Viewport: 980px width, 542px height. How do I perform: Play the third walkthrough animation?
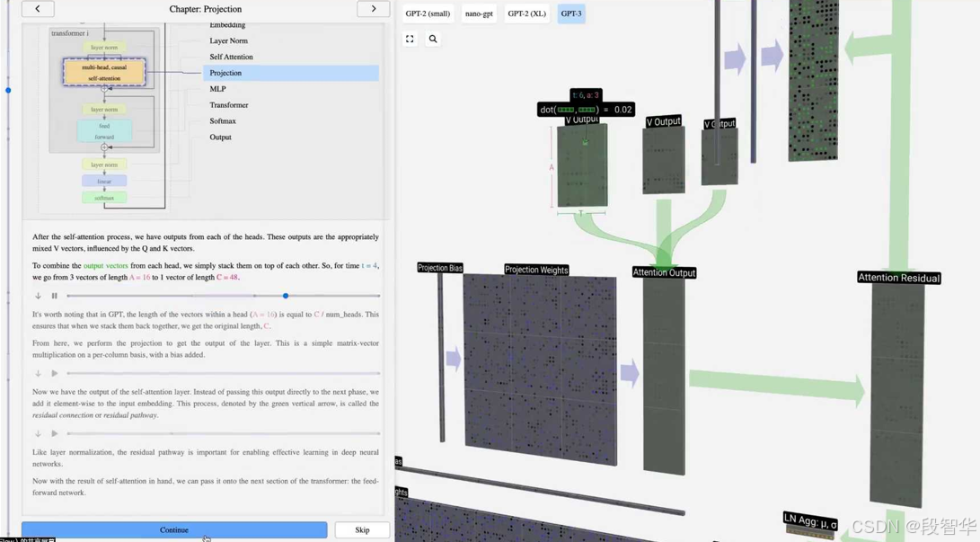click(55, 433)
